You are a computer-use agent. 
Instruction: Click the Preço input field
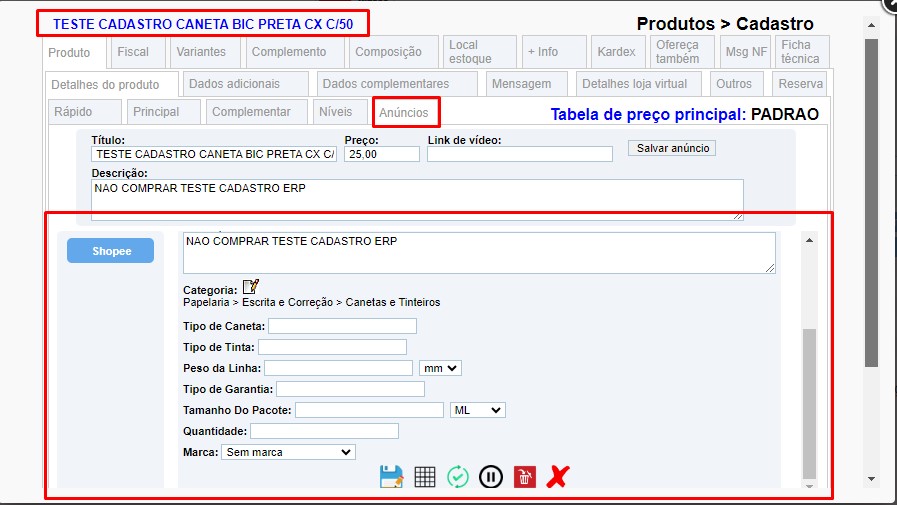coord(382,154)
